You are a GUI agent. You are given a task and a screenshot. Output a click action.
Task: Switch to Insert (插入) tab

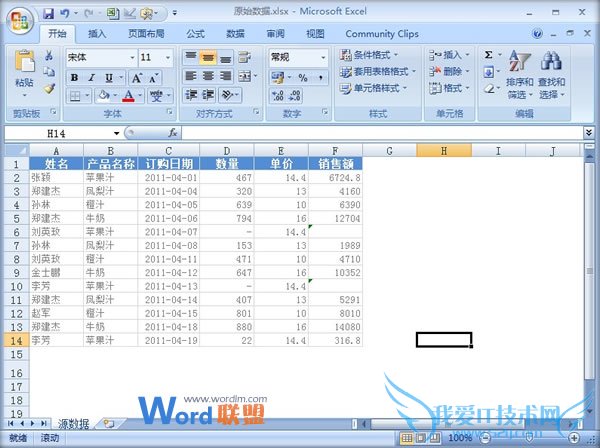pos(97,34)
